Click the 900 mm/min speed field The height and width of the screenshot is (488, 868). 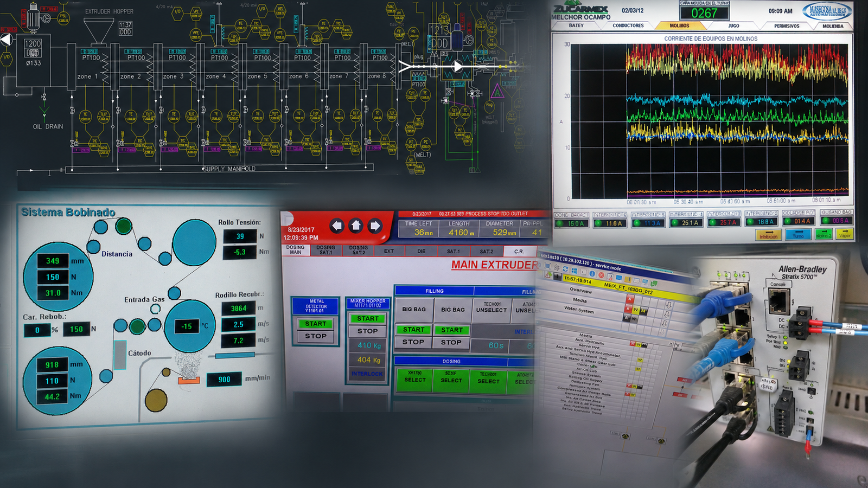point(224,380)
